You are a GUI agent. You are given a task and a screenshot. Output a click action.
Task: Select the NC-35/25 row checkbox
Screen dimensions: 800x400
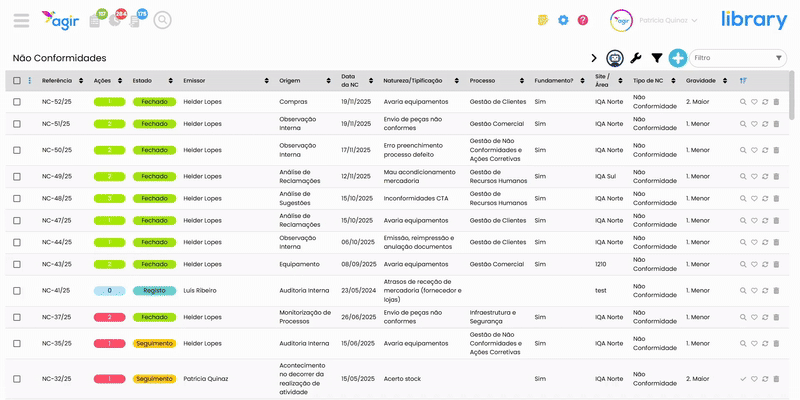17,343
